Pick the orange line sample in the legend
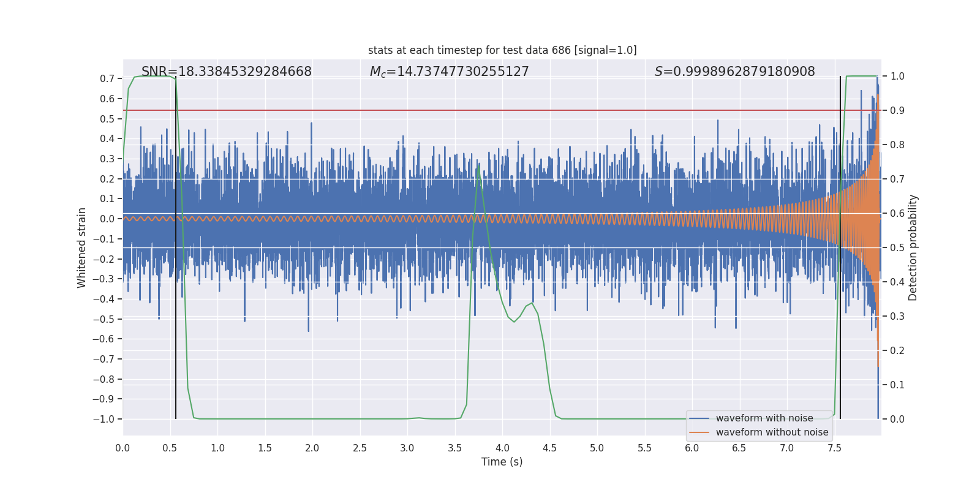 [699, 432]
